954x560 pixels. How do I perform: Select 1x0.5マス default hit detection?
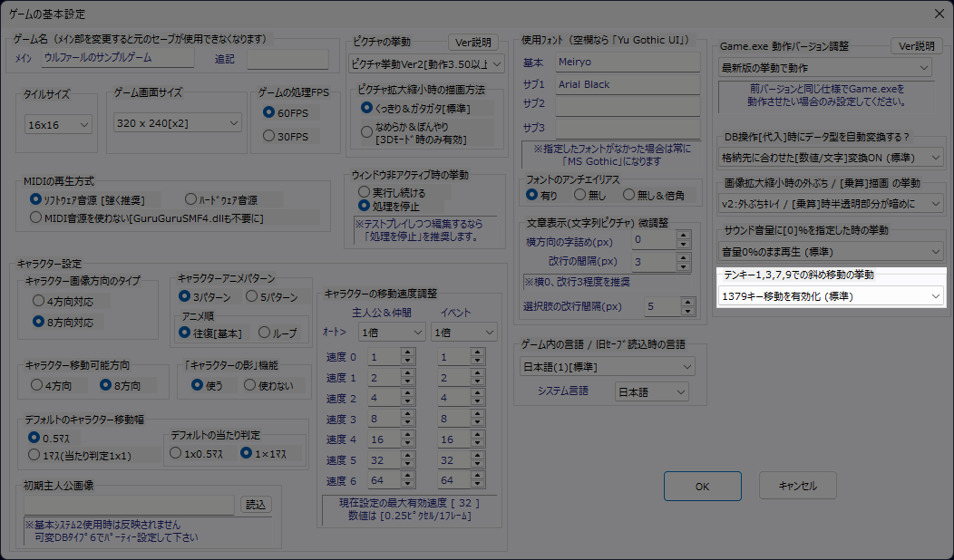[x=175, y=452]
